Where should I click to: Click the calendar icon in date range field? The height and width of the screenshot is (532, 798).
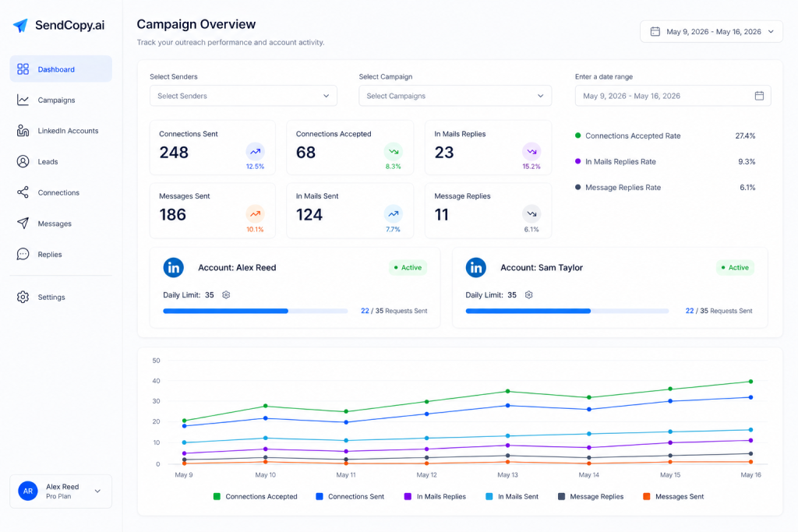point(759,96)
